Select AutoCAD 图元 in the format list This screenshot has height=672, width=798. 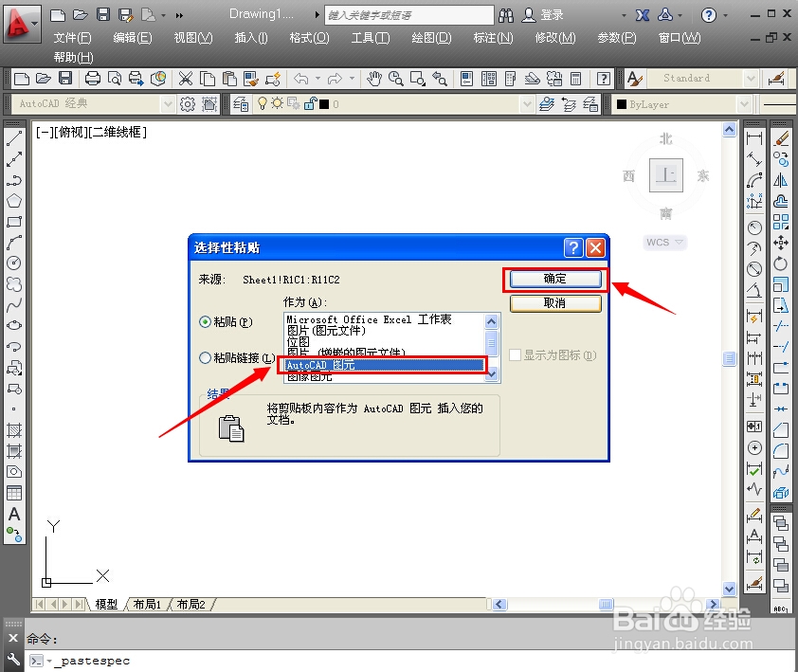tap(384, 365)
